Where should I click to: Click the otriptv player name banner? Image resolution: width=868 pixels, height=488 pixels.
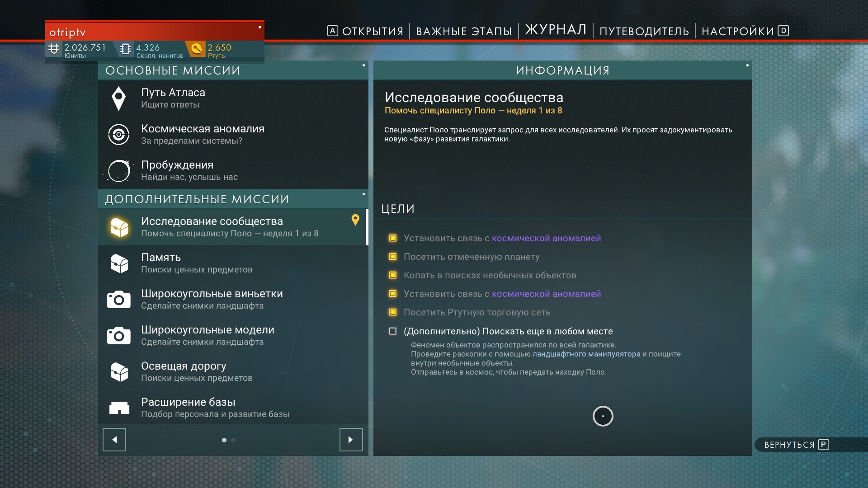[x=155, y=32]
